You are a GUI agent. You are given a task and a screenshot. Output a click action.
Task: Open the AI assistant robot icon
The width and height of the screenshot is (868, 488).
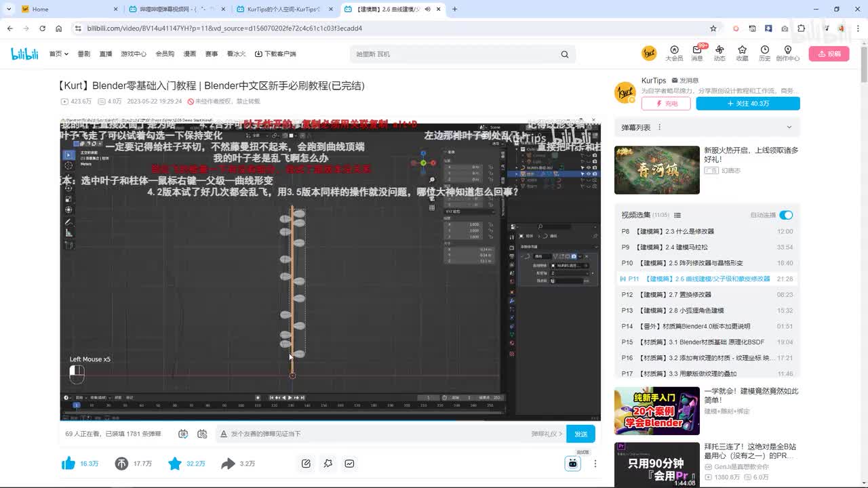[573, 464]
